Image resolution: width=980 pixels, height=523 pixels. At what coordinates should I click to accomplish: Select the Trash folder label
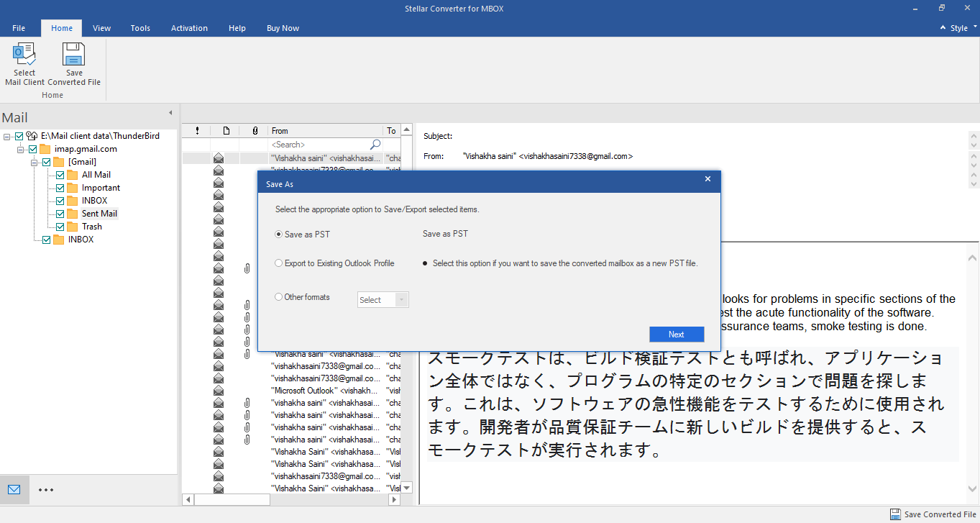pyautogui.click(x=92, y=227)
